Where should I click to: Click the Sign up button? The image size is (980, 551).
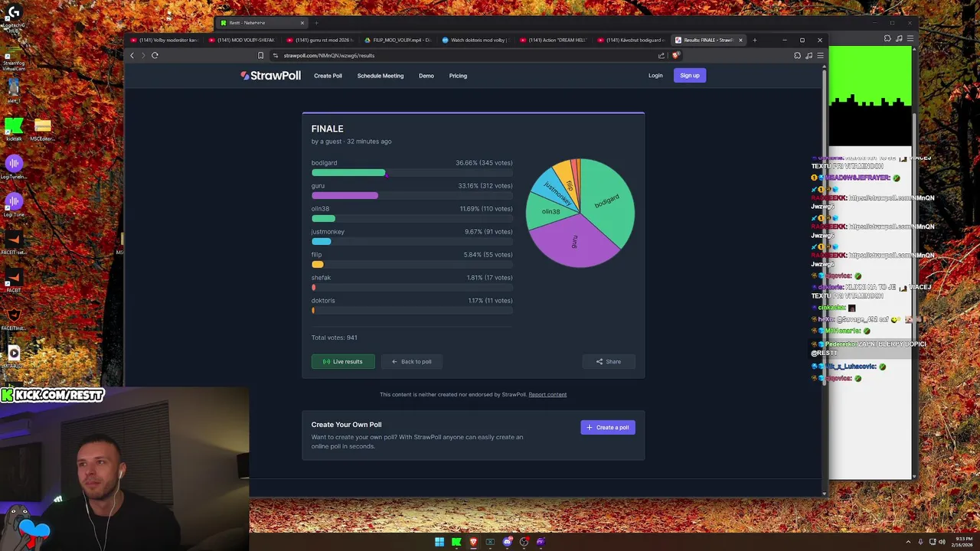pyautogui.click(x=690, y=75)
